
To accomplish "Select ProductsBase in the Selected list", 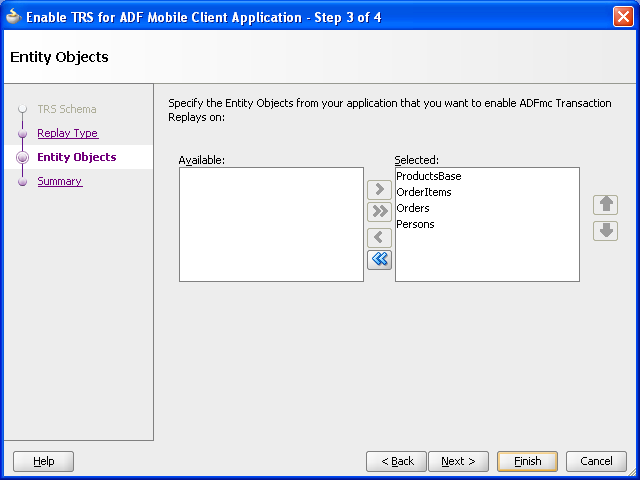I will [x=429, y=176].
